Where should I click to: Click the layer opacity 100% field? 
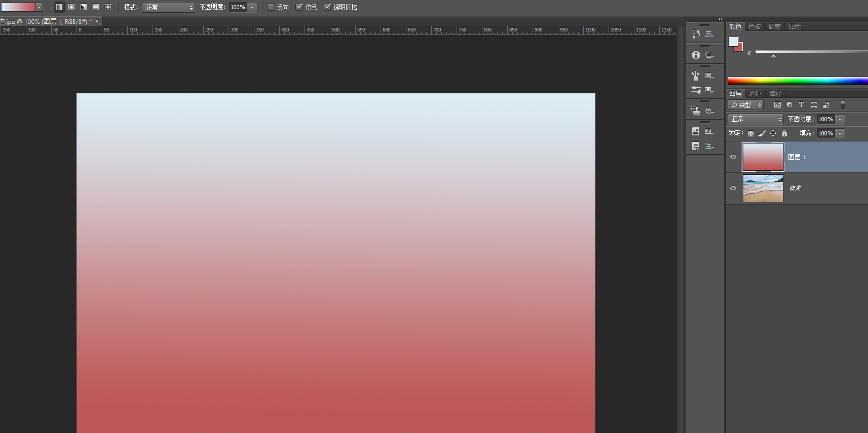(x=826, y=119)
